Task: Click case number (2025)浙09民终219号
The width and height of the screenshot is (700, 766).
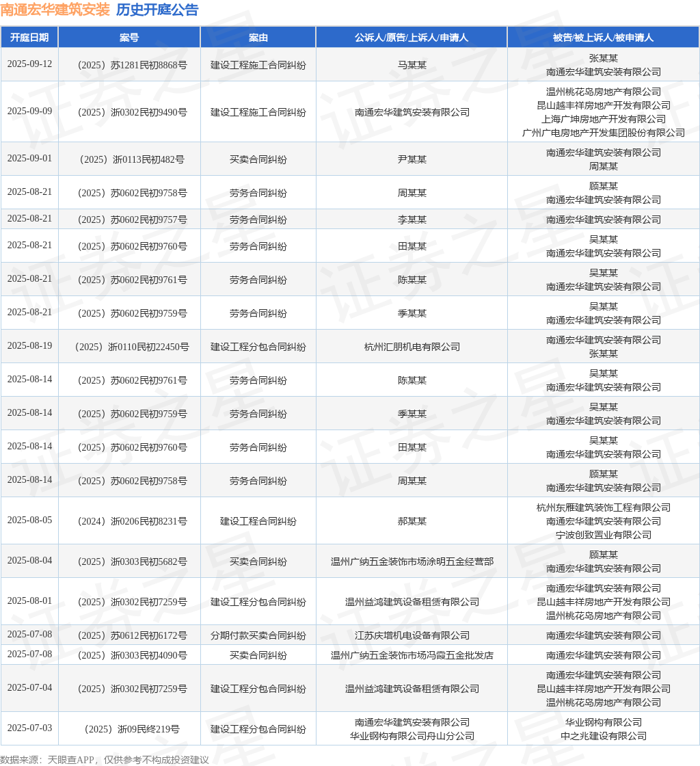Action: point(133,729)
